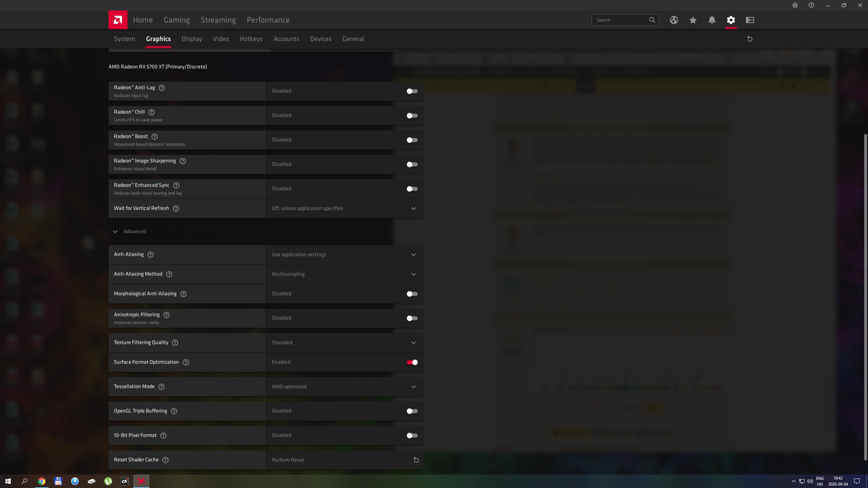Enable OpenGL Triple Buffering toggle

(x=412, y=411)
